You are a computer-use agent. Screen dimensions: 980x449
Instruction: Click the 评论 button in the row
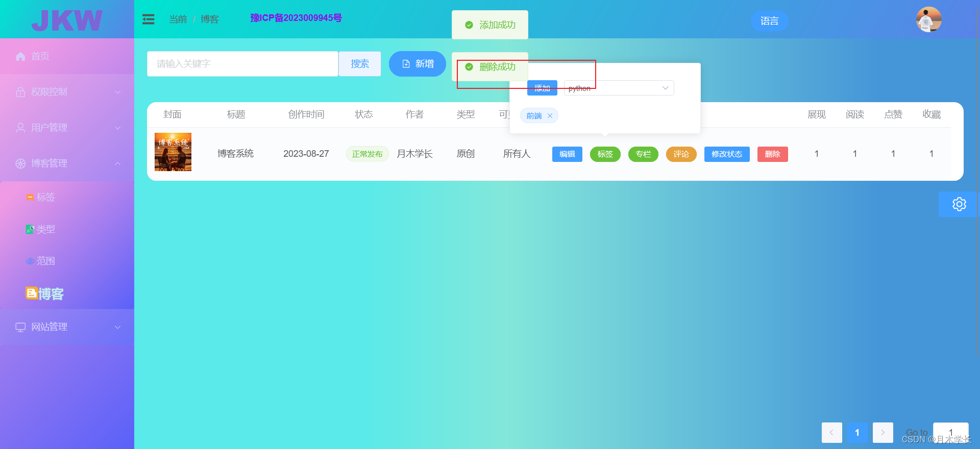(x=681, y=154)
